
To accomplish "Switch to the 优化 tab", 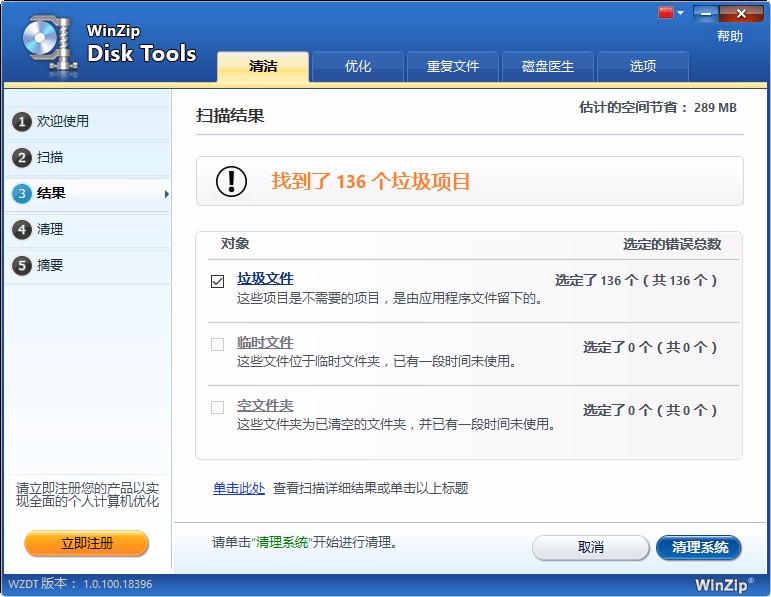I will (357, 66).
